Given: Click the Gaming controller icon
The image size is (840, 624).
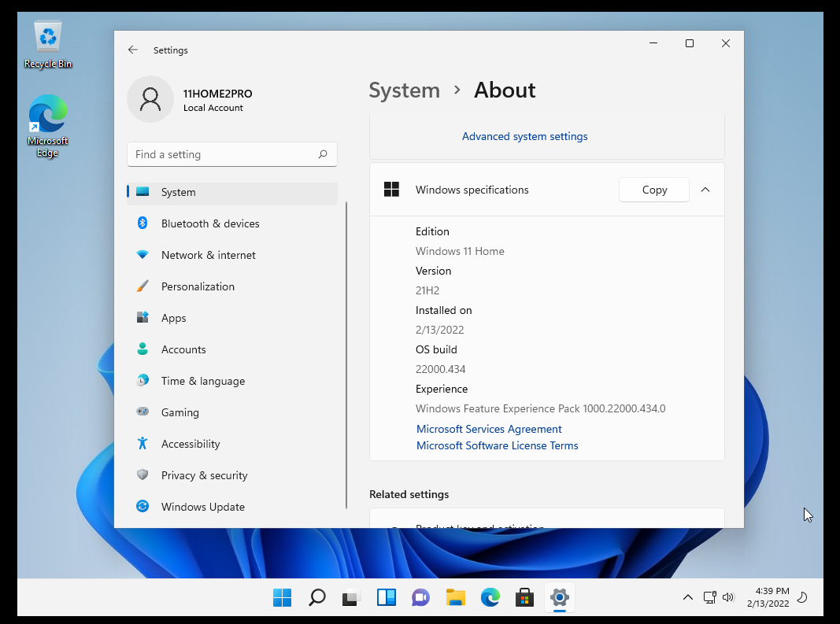Looking at the screenshot, I should pyautogui.click(x=142, y=412).
